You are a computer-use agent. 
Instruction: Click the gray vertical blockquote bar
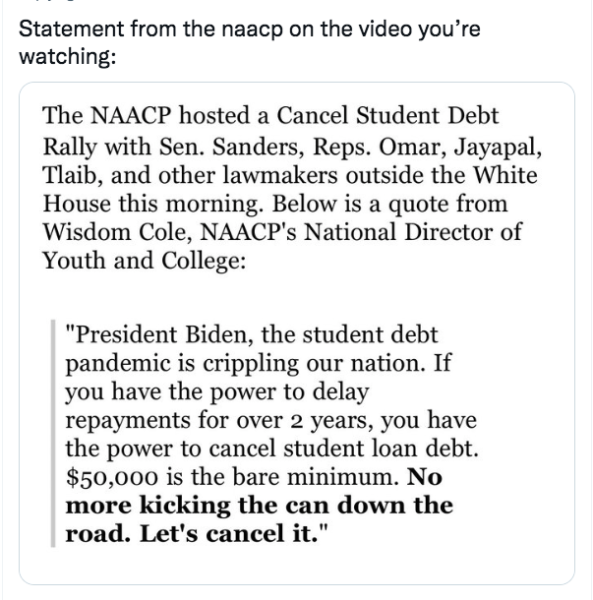pyautogui.click(x=53, y=434)
